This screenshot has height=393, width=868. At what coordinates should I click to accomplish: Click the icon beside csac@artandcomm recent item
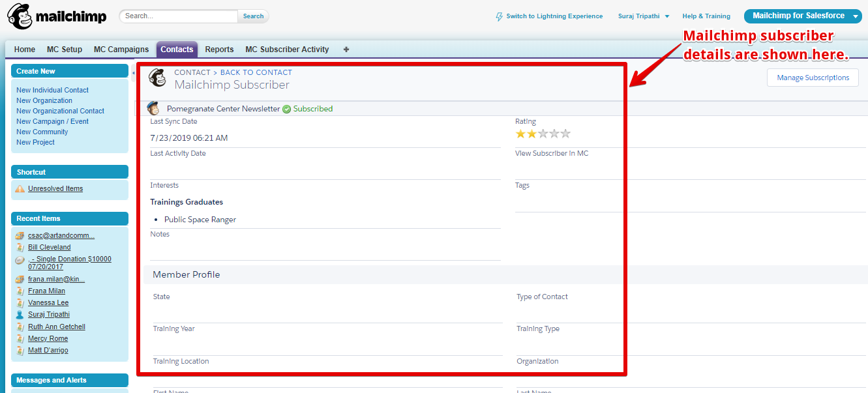20,235
